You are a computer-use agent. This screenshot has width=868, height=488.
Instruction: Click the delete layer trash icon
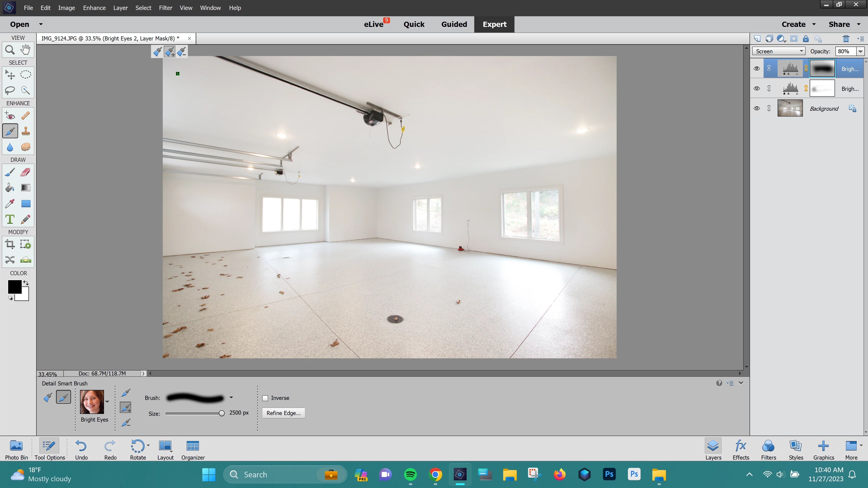(x=846, y=39)
